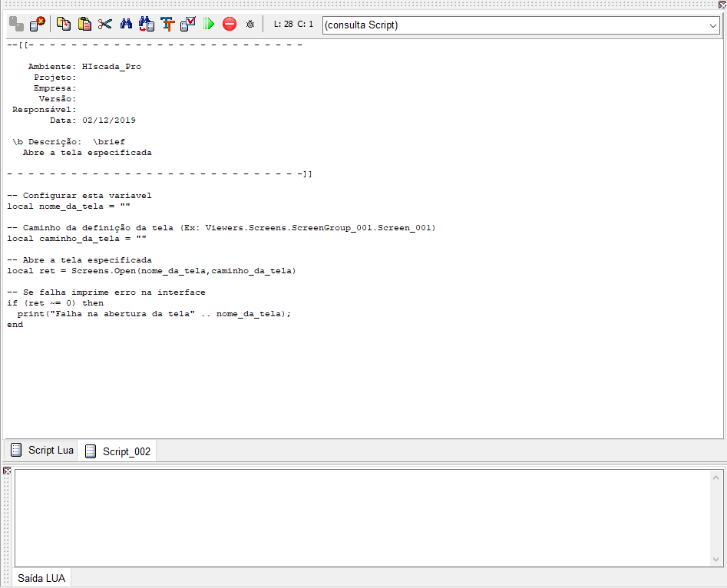Image resolution: width=727 pixels, height=588 pixels.
Task: Click the combo box dropdown arrow
Action: [x=713, y=25]
